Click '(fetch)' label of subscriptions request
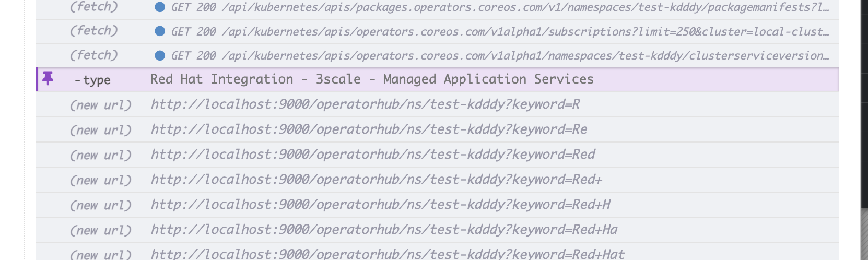 tap(94, 31)
